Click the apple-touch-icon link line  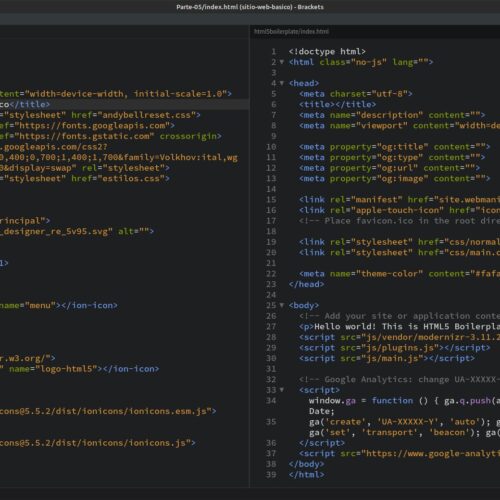pyautogui.click(x=399, y=210)
